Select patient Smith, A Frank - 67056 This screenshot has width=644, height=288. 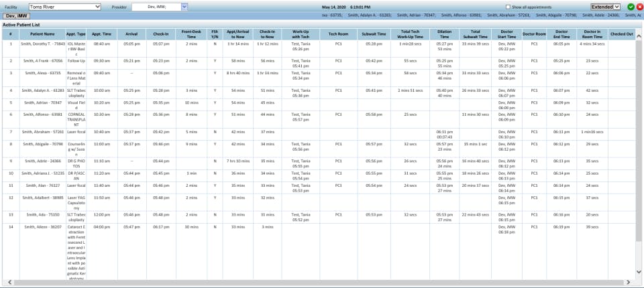pos(43,61)
